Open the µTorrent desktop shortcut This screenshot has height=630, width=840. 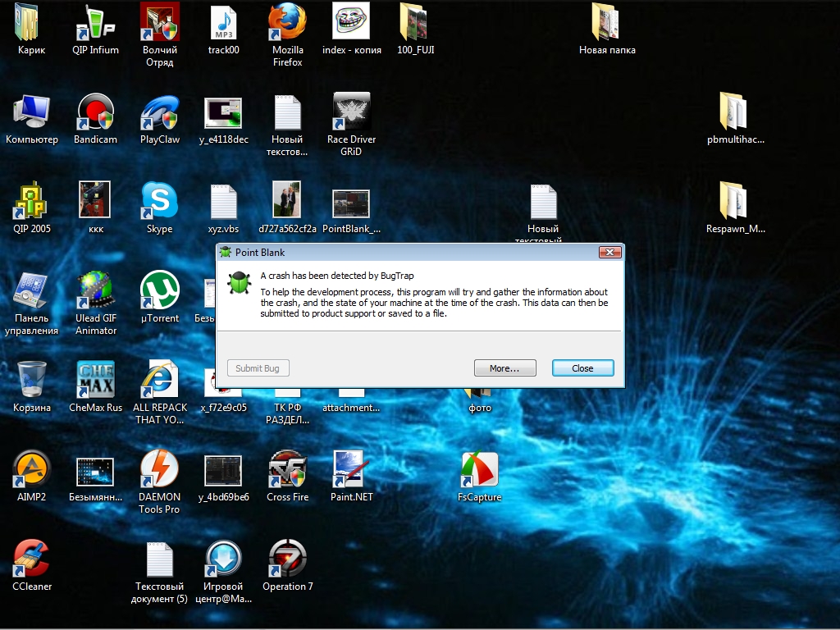point(159,290)
